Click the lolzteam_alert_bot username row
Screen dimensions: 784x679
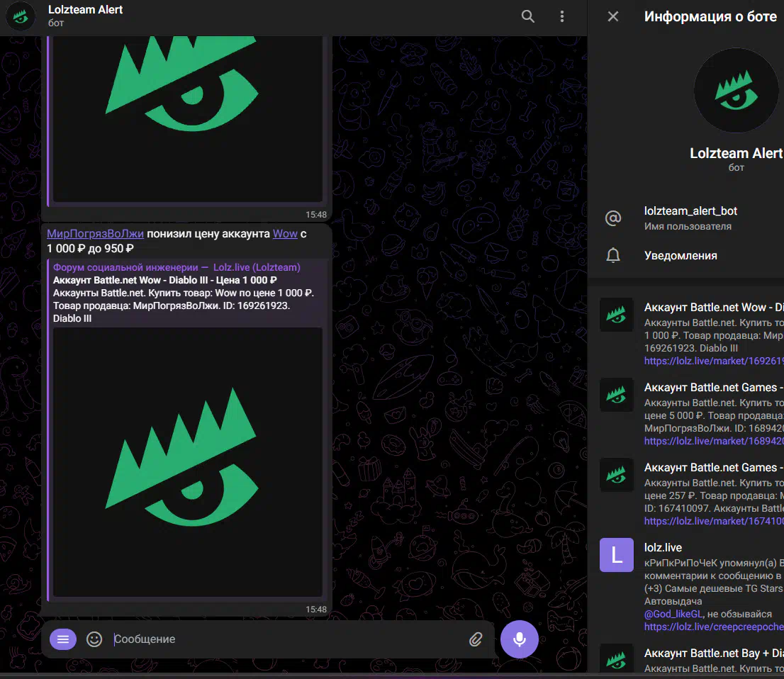point(690,218)
